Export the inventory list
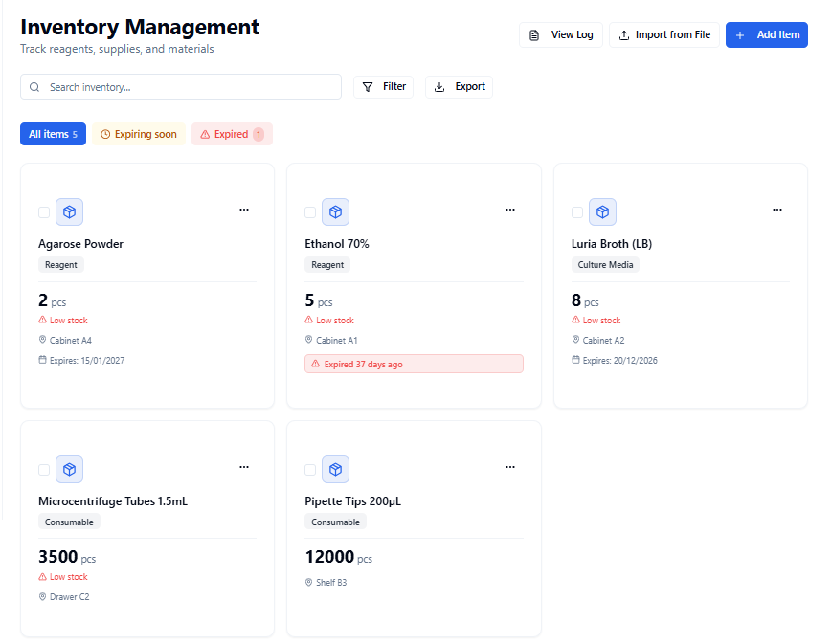 pos(459,86)
